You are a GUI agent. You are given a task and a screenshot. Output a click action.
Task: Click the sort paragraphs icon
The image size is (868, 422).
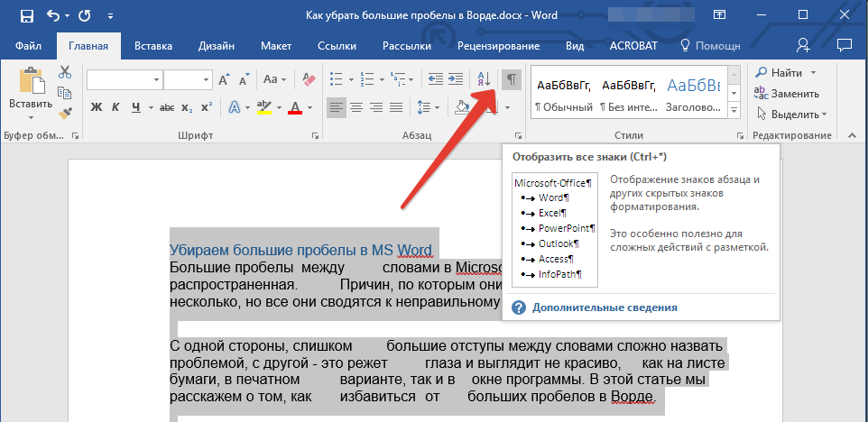click(x=483, y=80)
